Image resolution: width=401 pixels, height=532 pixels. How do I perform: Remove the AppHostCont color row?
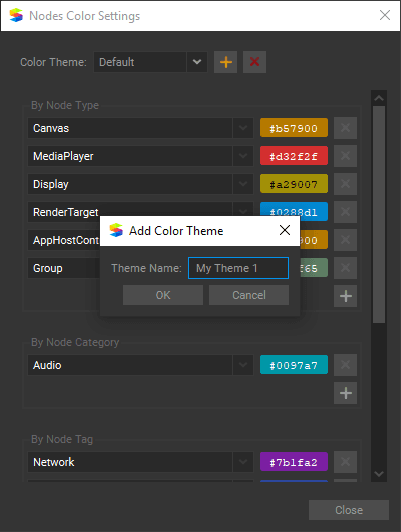[345, 240]
